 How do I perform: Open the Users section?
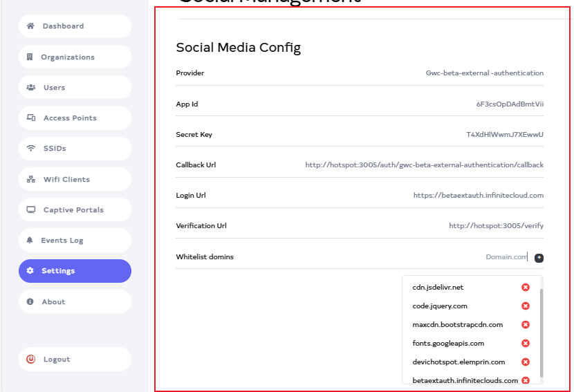(x=75, y=88)
